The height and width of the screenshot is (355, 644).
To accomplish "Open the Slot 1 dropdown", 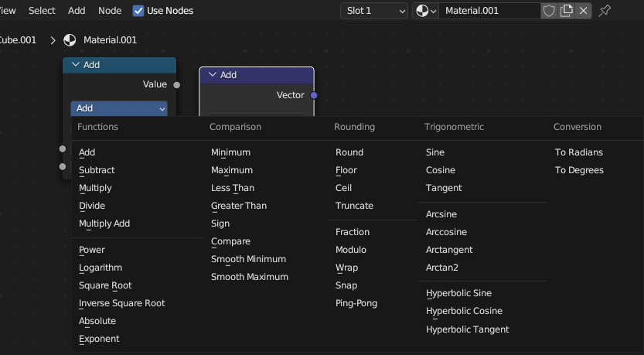I will pos(373,11).
